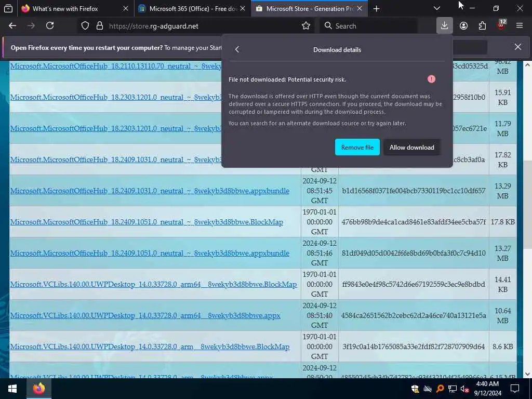The width and height of the screenshot is (532, 399).
Task: Click the padlock site security icon
Action: tap(99, 26)
